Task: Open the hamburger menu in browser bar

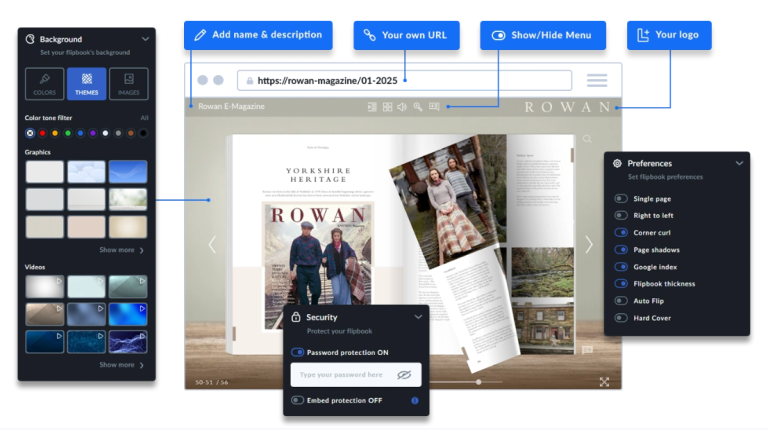Action: coord(597,80)
